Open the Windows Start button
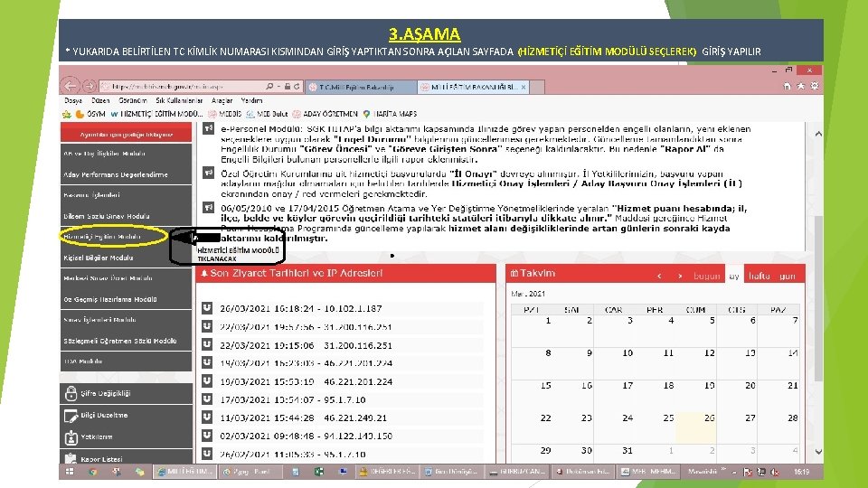This screenshot has width=868, height=488. [x=70, y=472]
